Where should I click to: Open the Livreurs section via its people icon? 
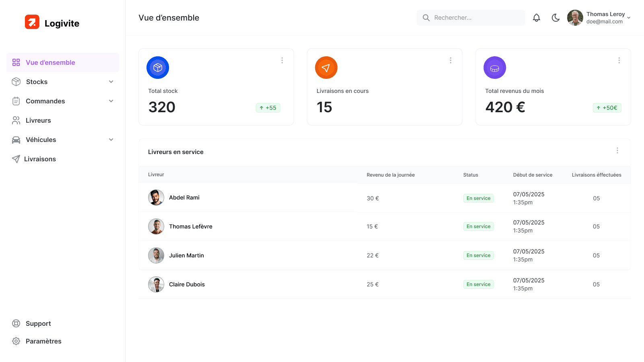pos(16,120)
